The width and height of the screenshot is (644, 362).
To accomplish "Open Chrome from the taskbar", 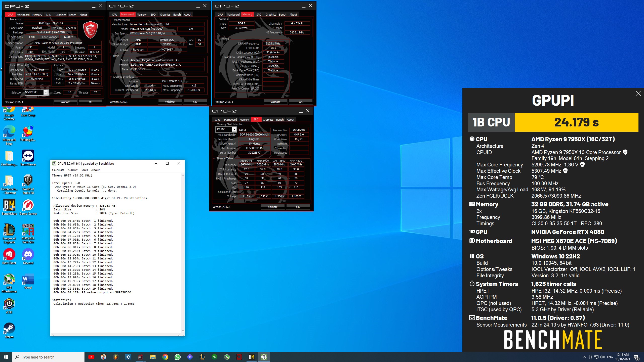I will pyautogui.click(x=165, y=357).
